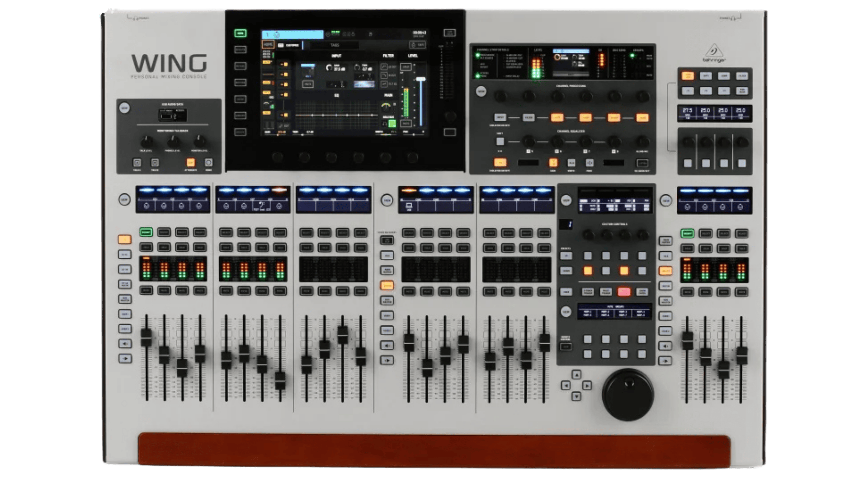Open the VIEW button in the channel processing section
868x488 pixels.
[x=481, y=91]
